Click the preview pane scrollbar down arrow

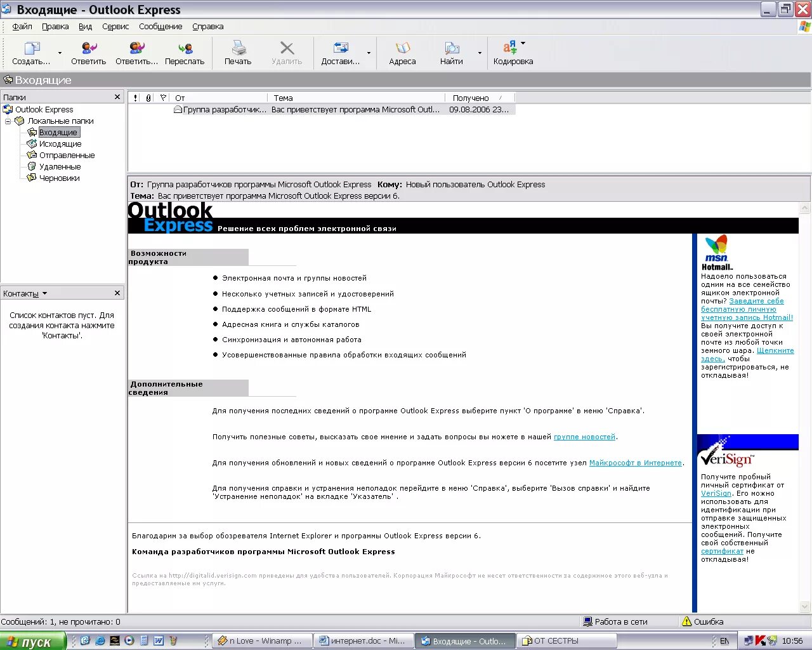(805, 606)
